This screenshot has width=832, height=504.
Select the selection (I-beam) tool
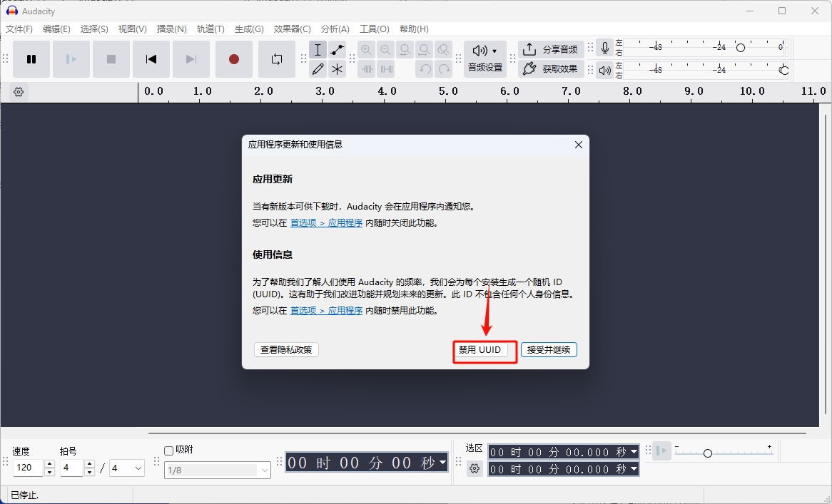point(318,49)
